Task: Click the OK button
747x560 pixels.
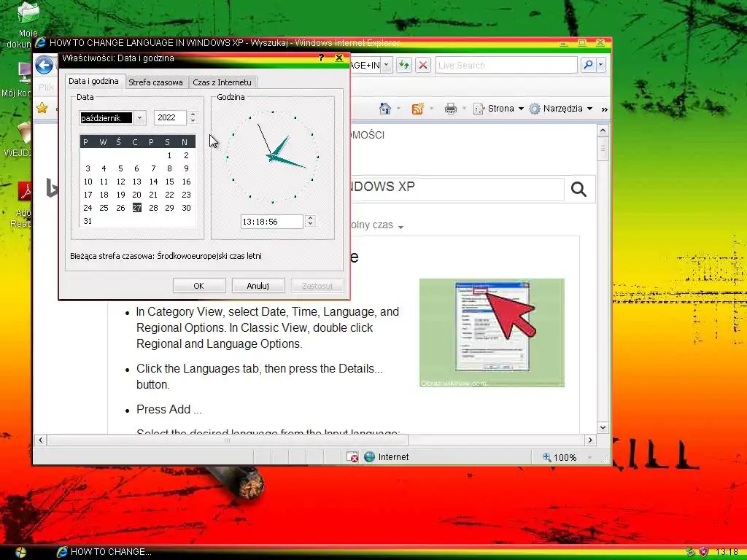Action: point(198,286)
